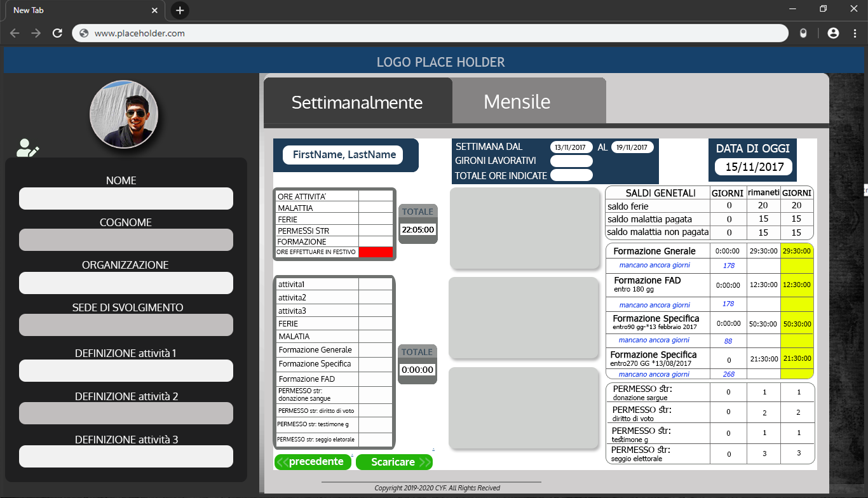Click the user profile photo
Image resolution: width=868 pixels, height=498 pixels.
pyautogui.click(x=124, y=114)
